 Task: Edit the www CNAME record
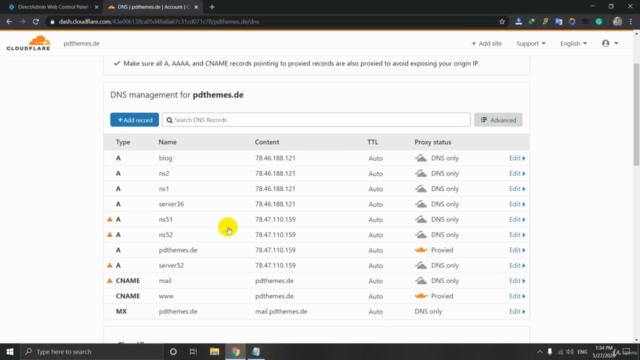click(x=517, y=296)
